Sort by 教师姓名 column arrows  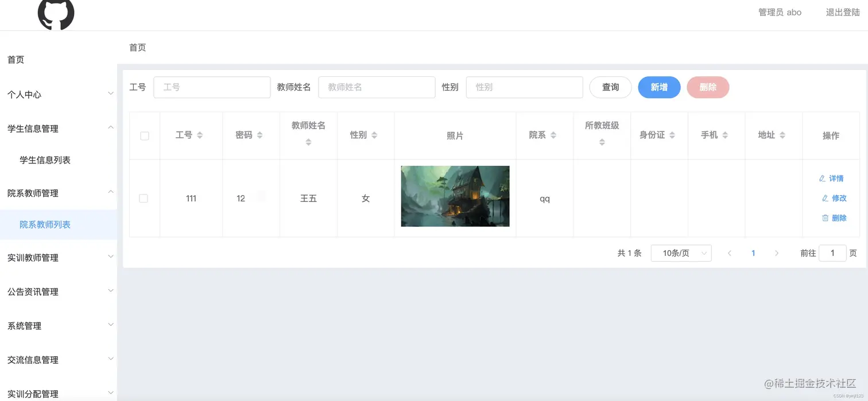coord(308,142)
